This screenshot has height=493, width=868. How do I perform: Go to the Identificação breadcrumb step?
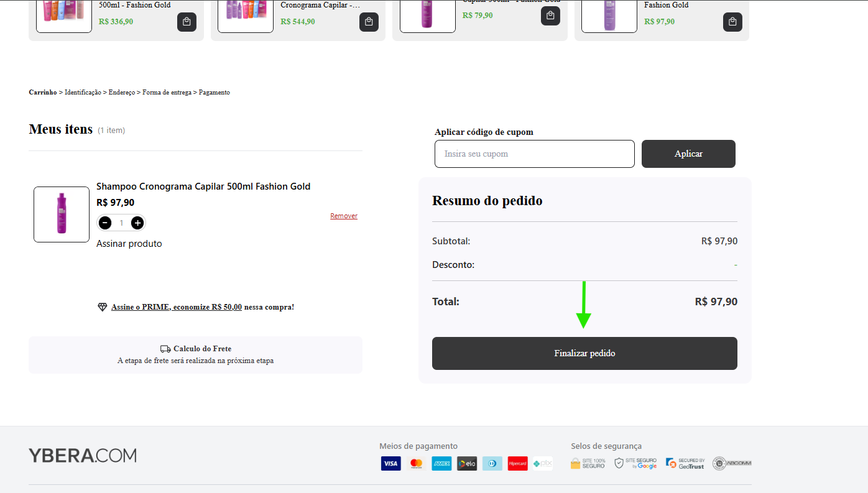click(83, 92)
